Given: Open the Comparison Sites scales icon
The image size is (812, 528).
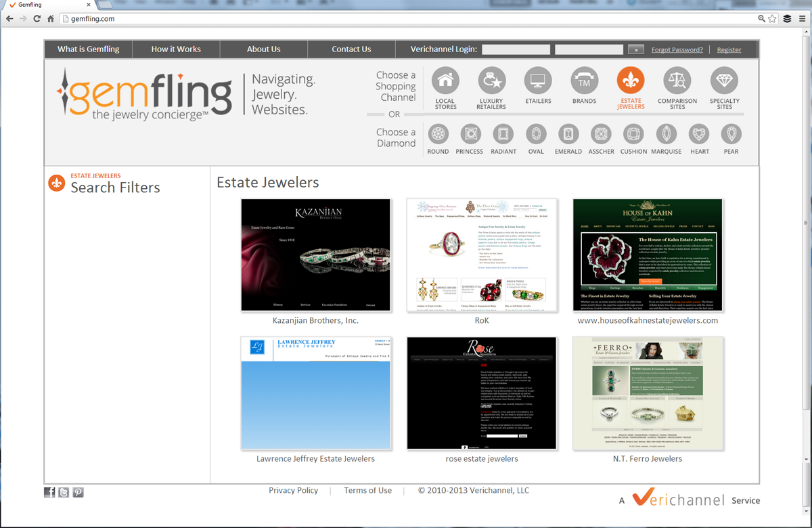Looking at the screenshot, I should 677,81.
